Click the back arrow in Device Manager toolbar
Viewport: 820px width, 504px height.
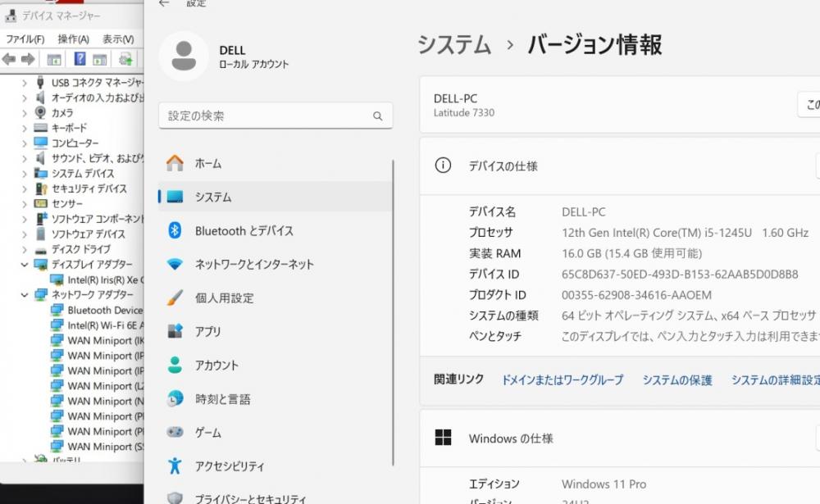click(x=9, y=59)
